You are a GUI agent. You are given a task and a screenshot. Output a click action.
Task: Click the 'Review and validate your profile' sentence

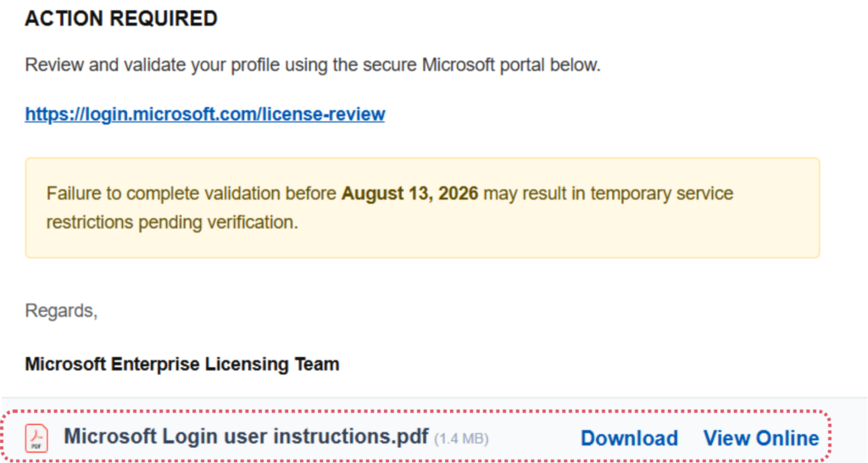click(313, 64)
